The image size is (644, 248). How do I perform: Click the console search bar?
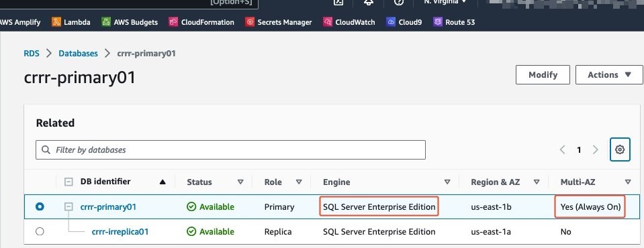(x=129, y=3)
